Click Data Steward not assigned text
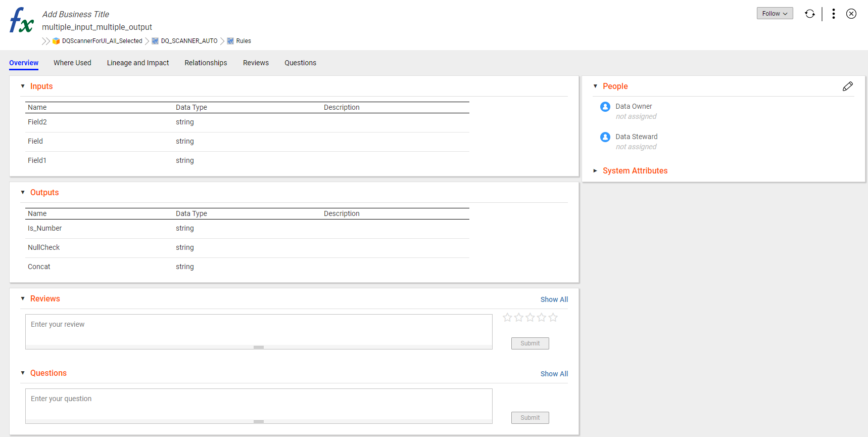Image resolution: width=868 pixels, height=437 pixels. tap(636, 147)
